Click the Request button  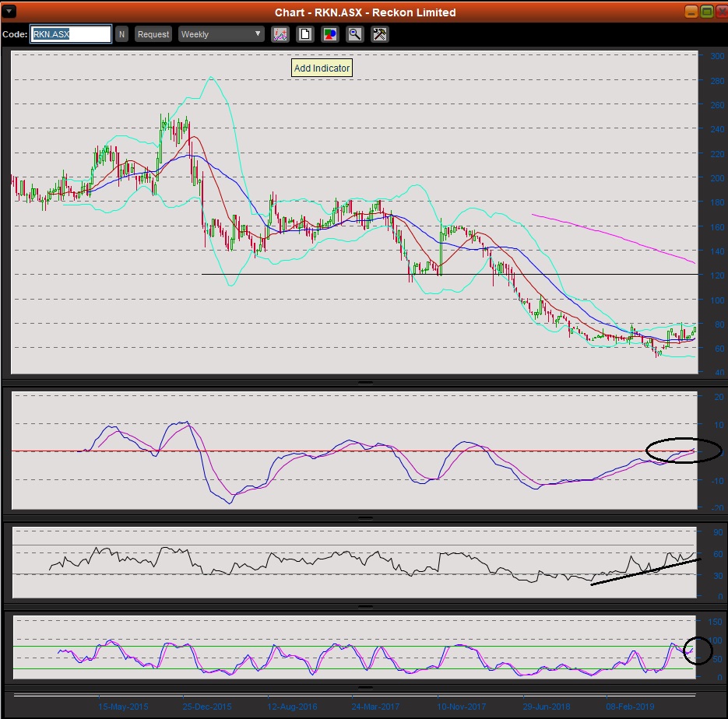[153, 34]
